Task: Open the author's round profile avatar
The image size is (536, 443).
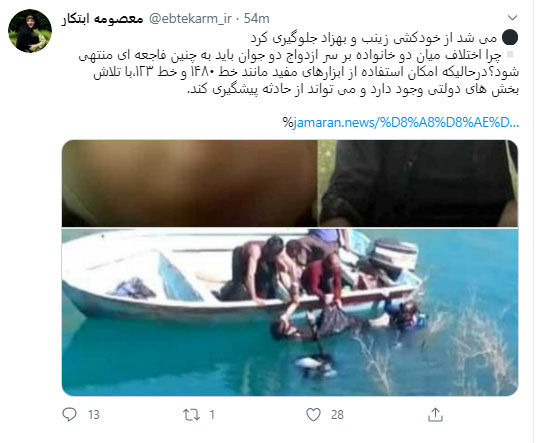Action: click(30, 31)
